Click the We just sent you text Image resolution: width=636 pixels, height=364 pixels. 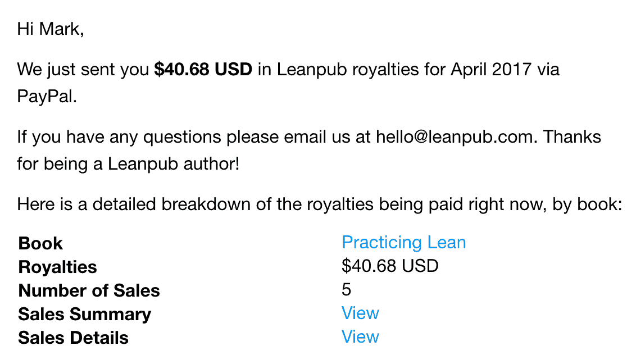tap(83, 69)
